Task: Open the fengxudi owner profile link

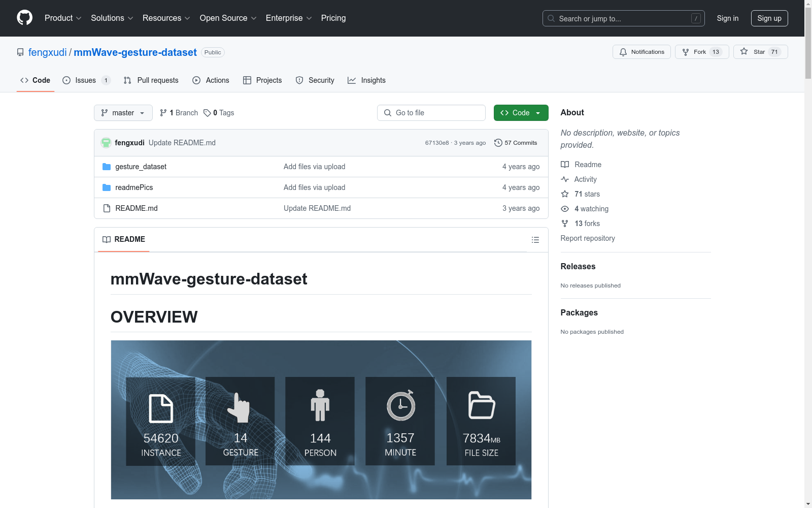Action: click(x=48, y=52)
